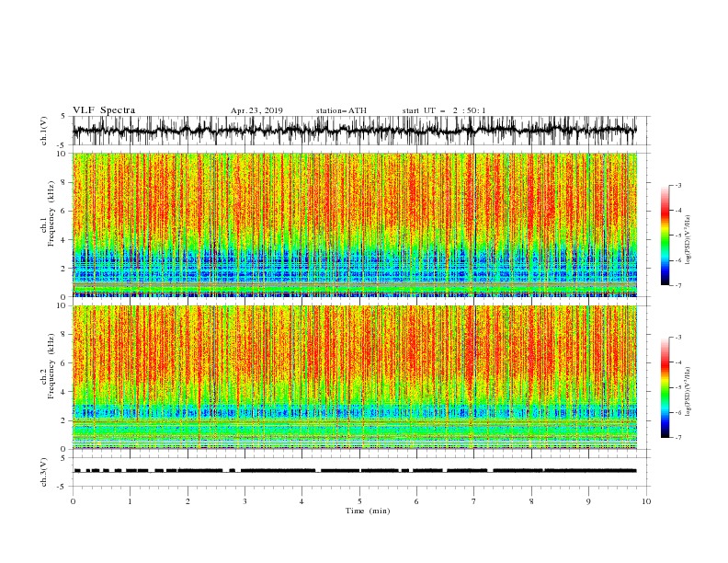Click tick label "7" on the Time axis
This screenshot has width=728, height=563.
(x=474, y=501)
